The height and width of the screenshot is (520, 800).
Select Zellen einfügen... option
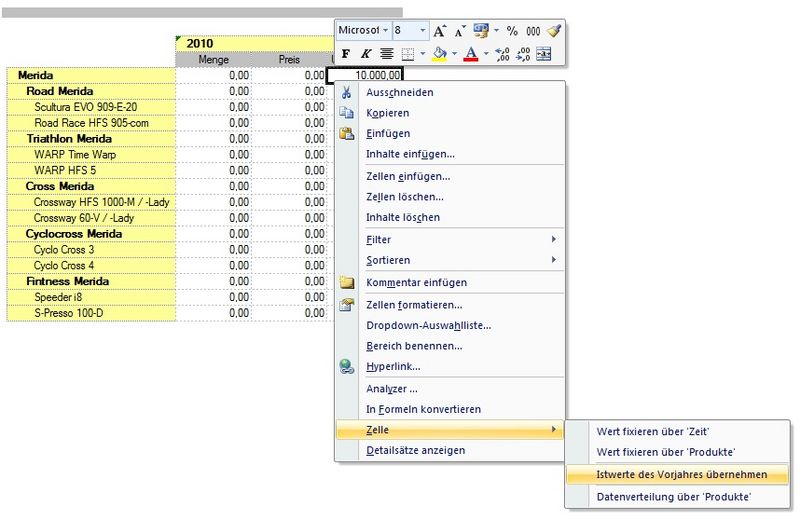point(450,176)
